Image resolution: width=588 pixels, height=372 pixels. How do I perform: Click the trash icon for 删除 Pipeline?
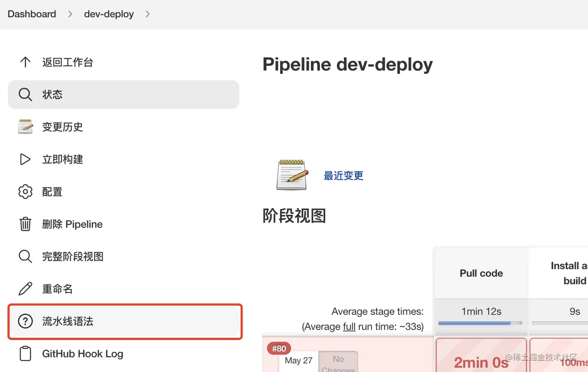click(25, 224)
